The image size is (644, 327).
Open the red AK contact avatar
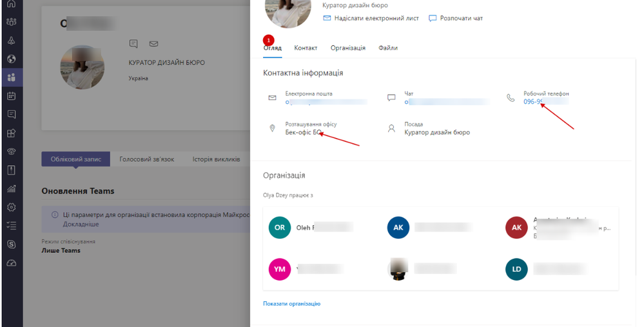pyautogui.click(x=516, y=228)
